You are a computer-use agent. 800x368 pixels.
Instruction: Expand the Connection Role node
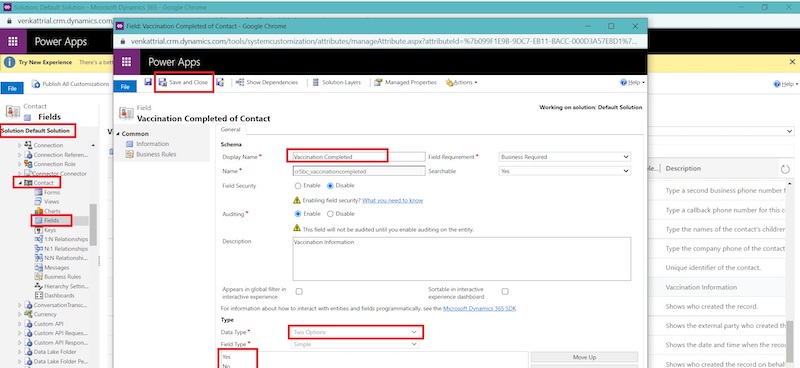20,164
